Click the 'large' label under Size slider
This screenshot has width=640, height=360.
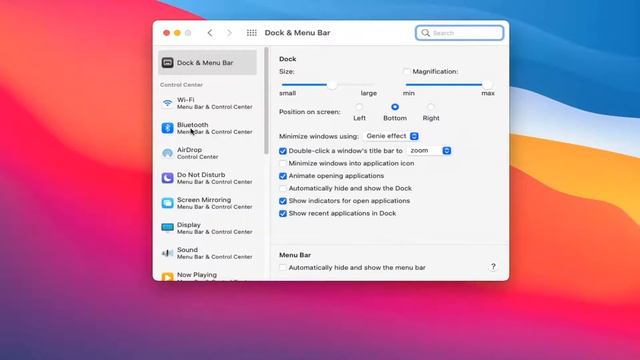[369, 93]
